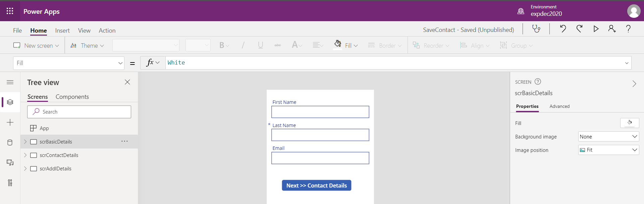Open the Data sources cylinder icon
The height and width of the screenshot is (204, 644).
coord(10,142)
